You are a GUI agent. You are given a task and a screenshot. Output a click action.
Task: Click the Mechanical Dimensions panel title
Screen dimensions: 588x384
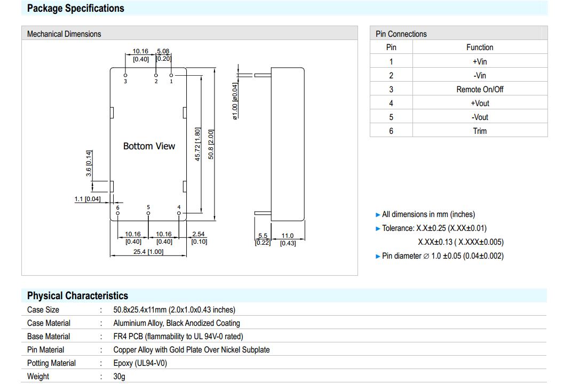(64, 34)
